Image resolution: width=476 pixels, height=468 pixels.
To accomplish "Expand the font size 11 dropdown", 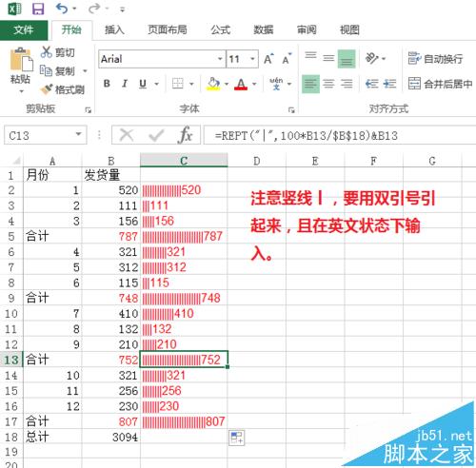I will click(253, 59).
